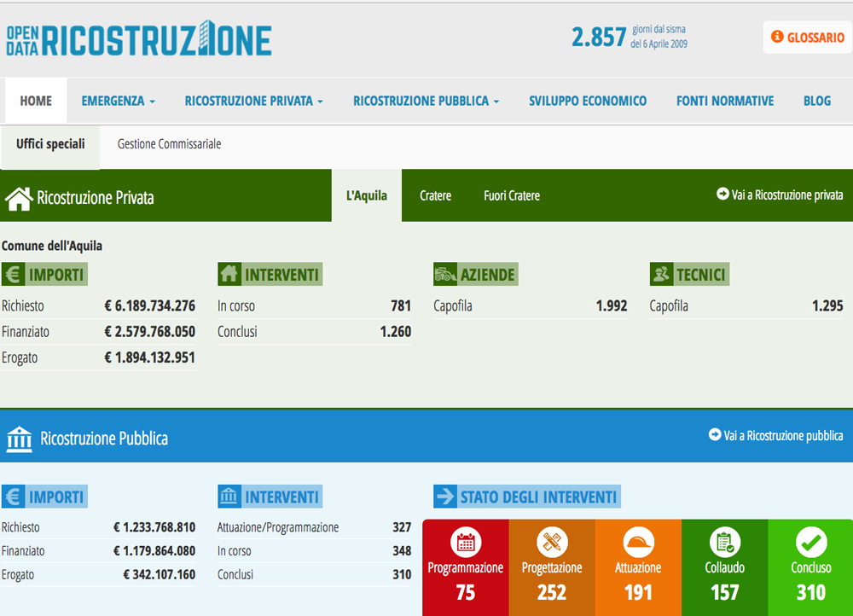Switch to the Fuori Cratere tab
This screenshot has width=853, height=616.
coord(512,195)
